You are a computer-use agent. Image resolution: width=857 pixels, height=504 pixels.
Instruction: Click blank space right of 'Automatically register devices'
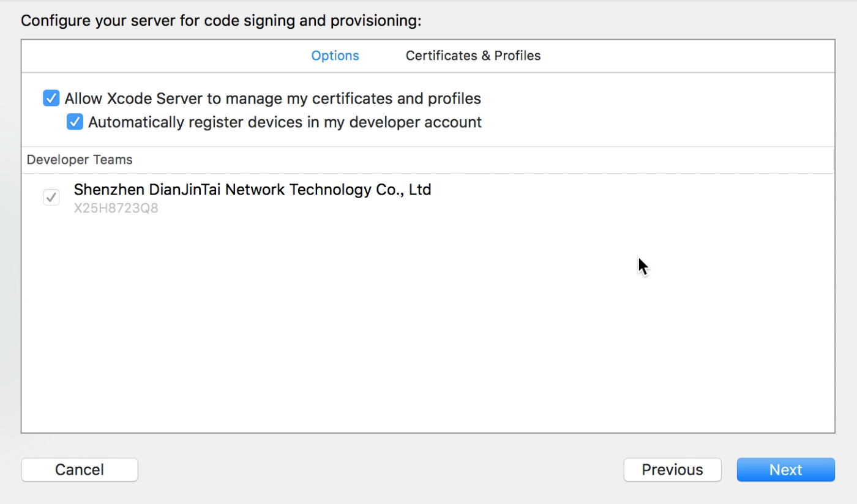643,122
